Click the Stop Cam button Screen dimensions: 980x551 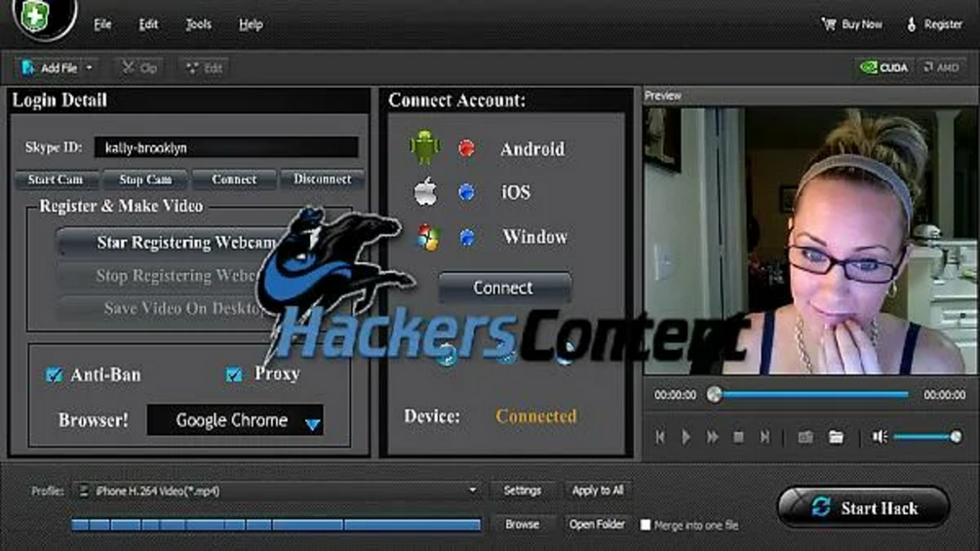[x=145, y=179]
